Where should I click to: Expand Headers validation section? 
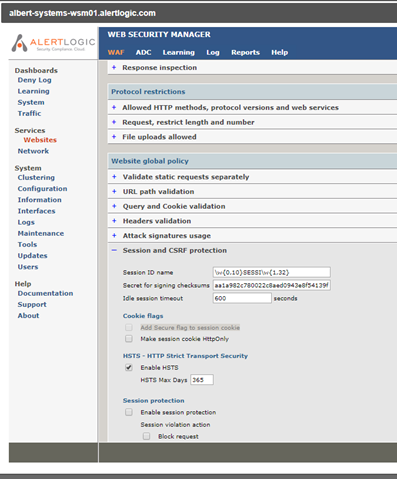pos(114,221)
